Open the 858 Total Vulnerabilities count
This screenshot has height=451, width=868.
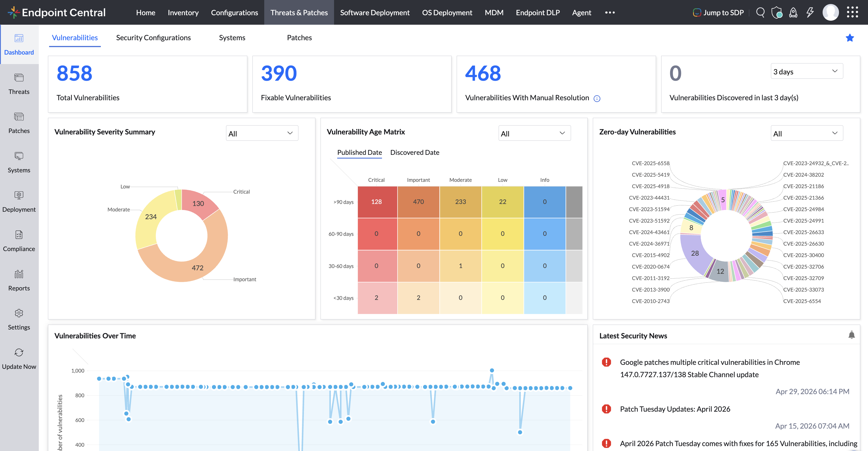[74, 73]
